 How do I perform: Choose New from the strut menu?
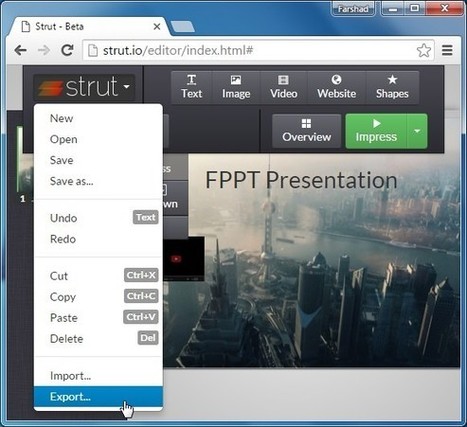[98, 118]
